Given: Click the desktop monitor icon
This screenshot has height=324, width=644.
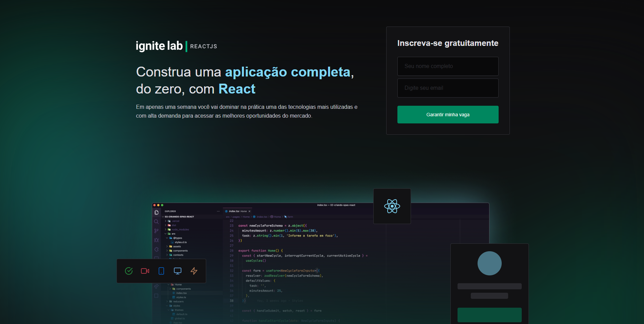Looking at the screenshot, I should click(178, 271).
